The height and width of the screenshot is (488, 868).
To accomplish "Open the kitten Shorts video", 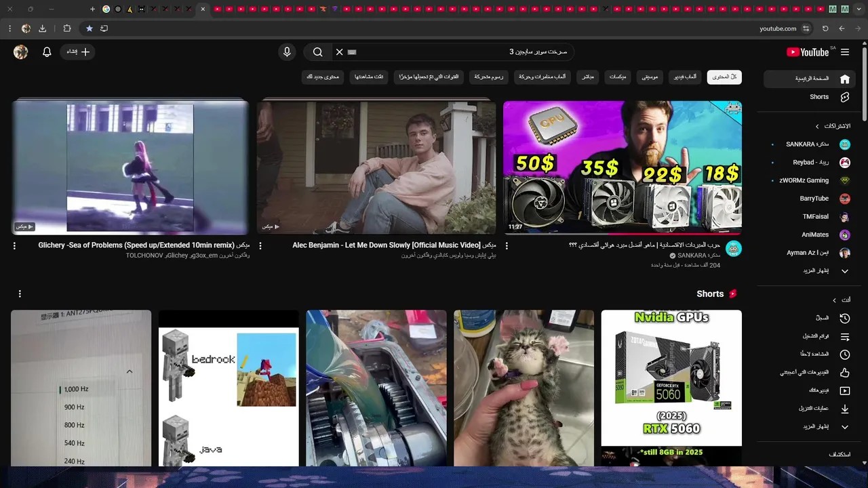I will (x=524, y=388).
